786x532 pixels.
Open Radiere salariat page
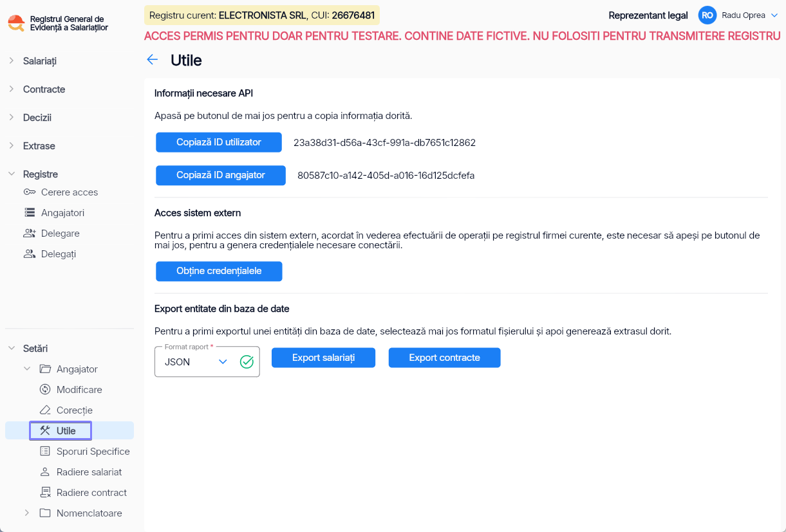tap(89, 472)
